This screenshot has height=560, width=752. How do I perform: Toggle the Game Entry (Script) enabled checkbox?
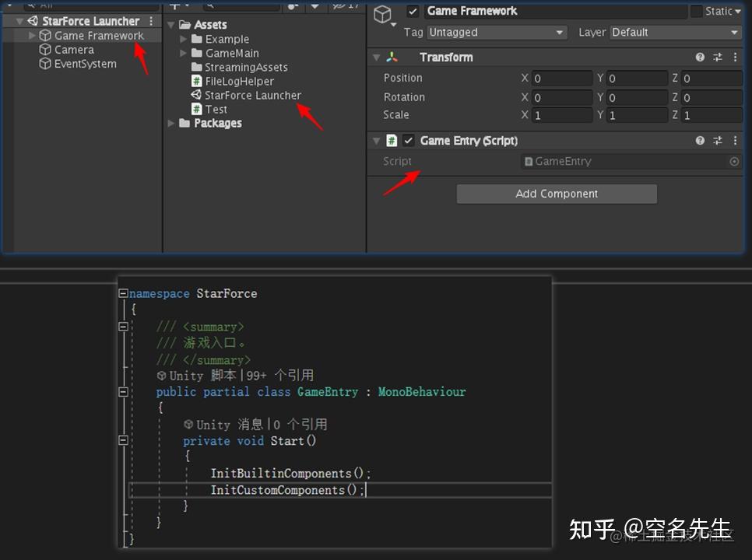click(x=406, y=141)
